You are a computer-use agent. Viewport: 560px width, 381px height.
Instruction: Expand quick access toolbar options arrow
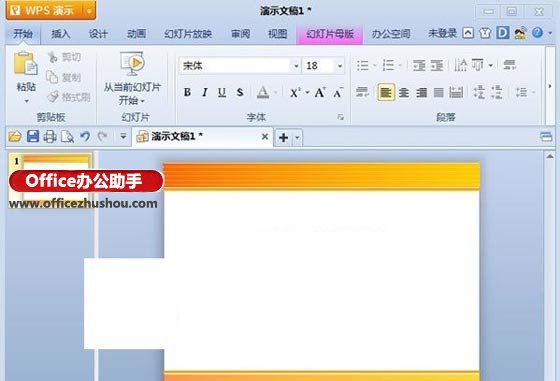pos(123,137)
